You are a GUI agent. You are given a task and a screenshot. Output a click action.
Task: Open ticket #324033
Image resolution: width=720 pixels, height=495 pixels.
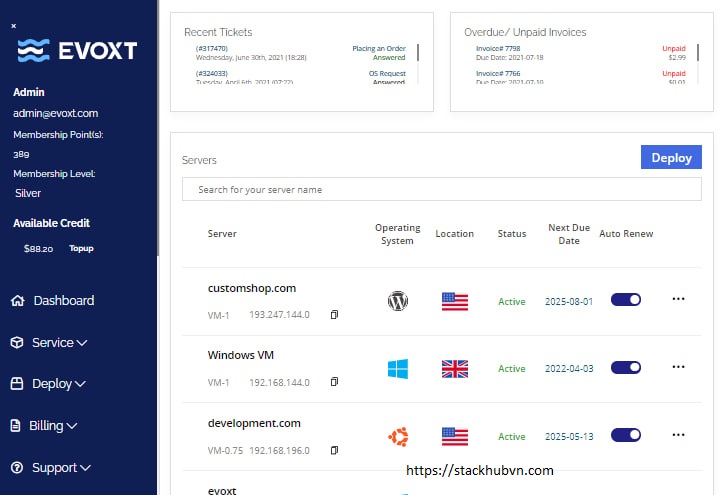point(212,73)
